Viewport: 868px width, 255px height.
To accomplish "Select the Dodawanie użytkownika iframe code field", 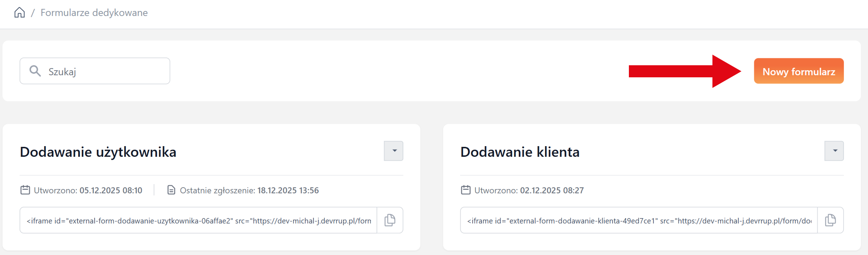I will (198, 221).
